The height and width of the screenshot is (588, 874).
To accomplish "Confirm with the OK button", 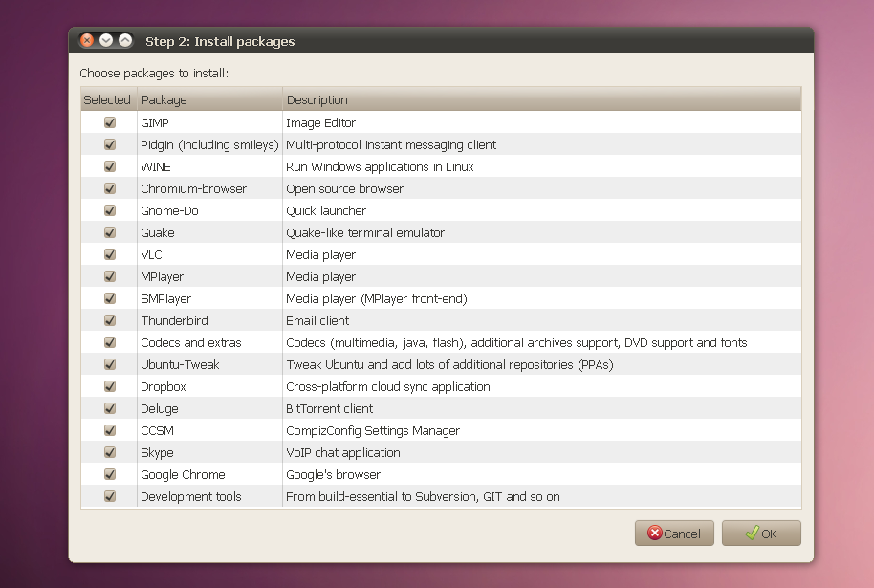I will (x=761, y=534).
